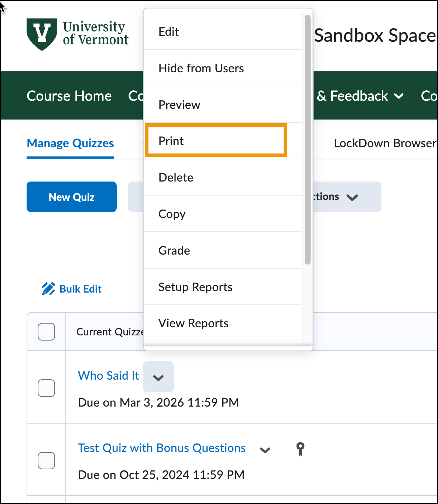Choose Print from the context menu
The image size is (438, 504).
[x=216, y=141]
